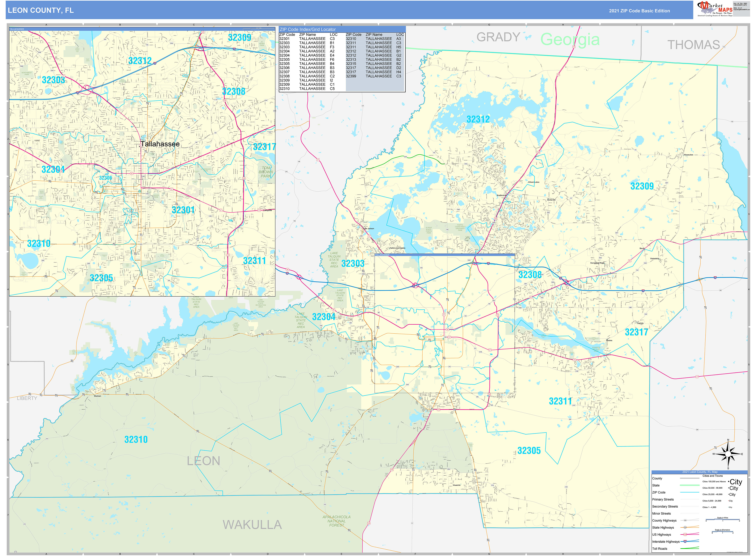Click the US Highways shield symbol in legend
The height and width of the screenshot is (556, 756).
coord(685,534)
